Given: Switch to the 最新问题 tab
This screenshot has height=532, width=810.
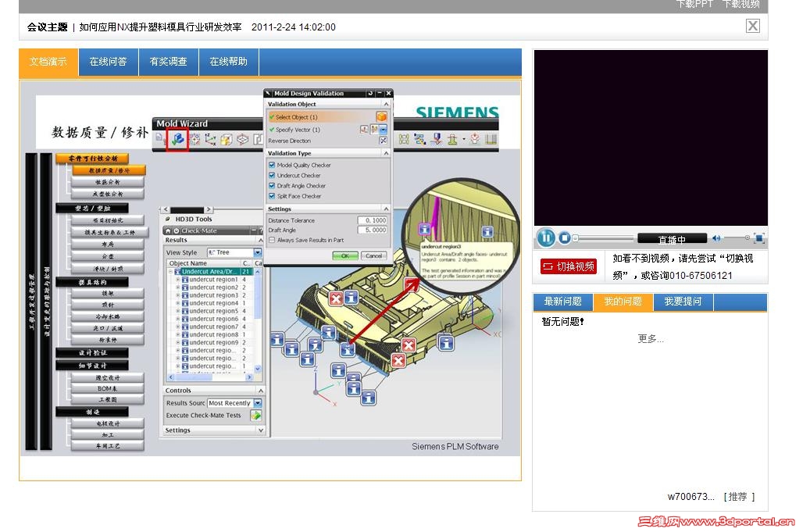Looking at the screenshot, I should [x=563, y=302].
